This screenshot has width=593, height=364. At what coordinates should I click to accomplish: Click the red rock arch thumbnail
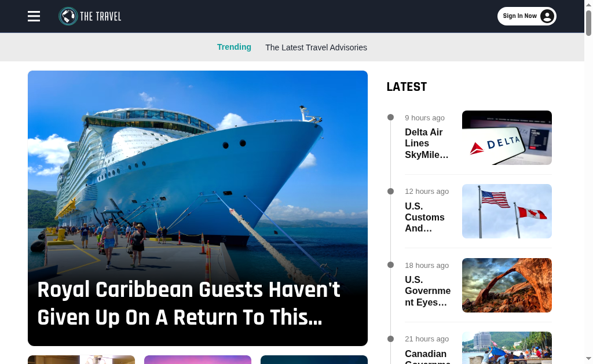507,285
